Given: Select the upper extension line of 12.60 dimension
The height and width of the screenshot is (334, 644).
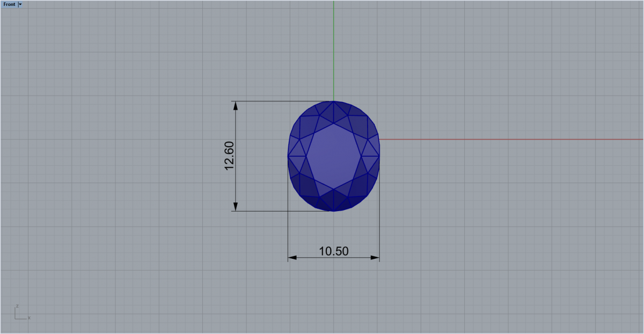Looking at the screenshot, I should [282, 101].
